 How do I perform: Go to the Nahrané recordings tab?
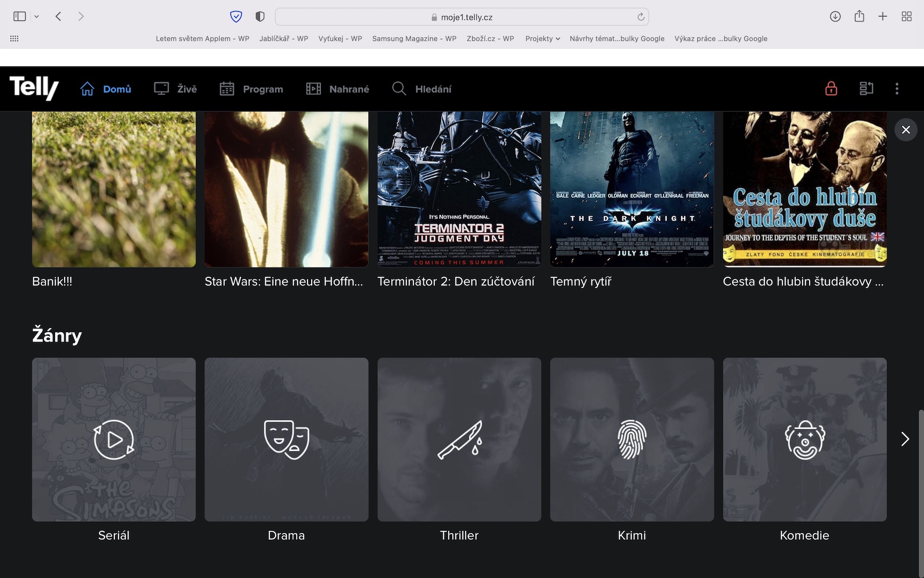(x=337, y=89)
